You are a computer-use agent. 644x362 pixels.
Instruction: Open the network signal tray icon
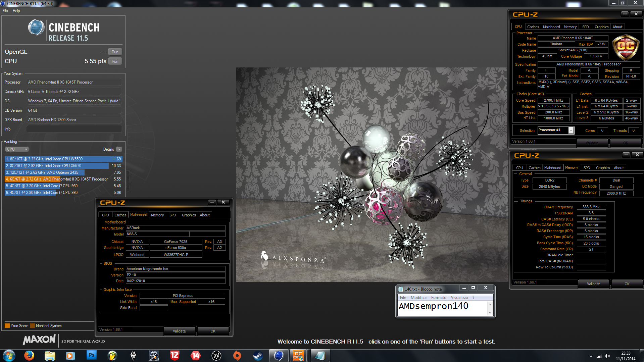[599, 356]
